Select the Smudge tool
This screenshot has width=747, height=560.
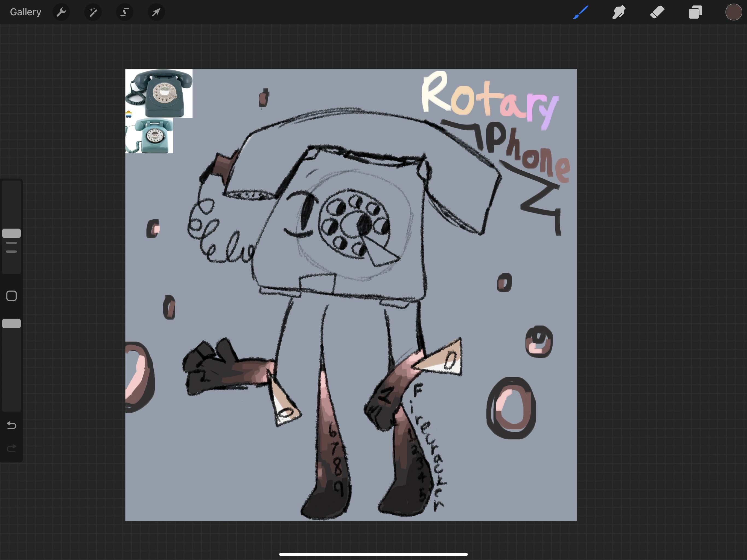(619, 12)
